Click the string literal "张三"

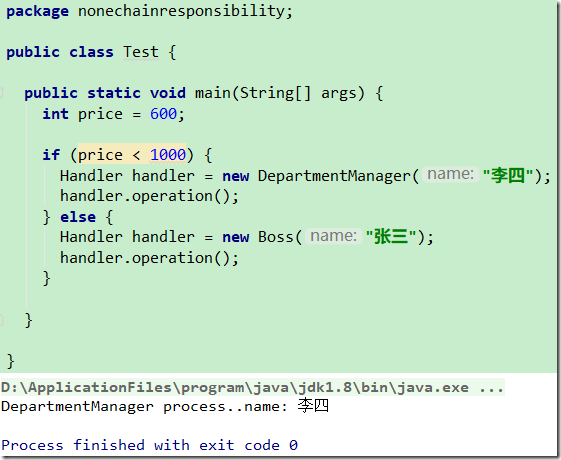(x=391, y=237)
